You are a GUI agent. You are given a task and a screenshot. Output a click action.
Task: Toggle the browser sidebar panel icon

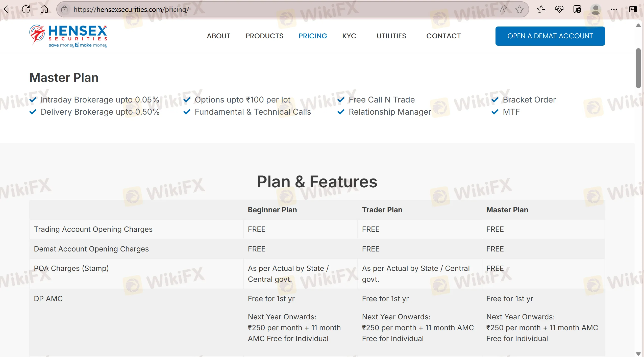point(633,9)
